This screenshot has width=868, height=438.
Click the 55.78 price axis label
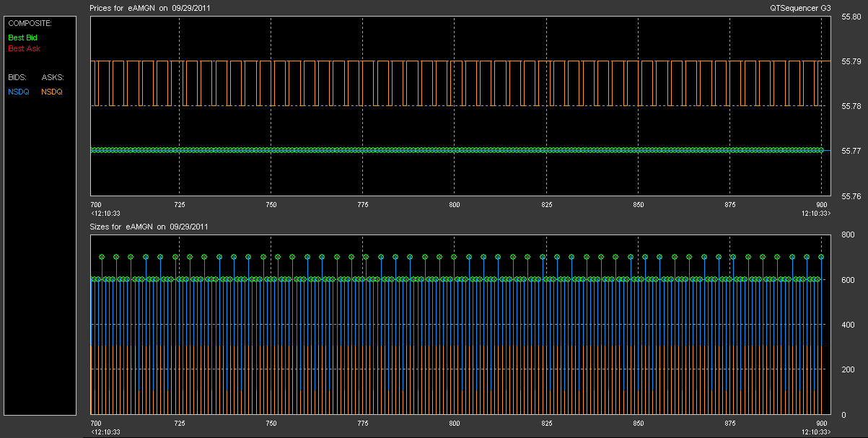pos(851,106)
